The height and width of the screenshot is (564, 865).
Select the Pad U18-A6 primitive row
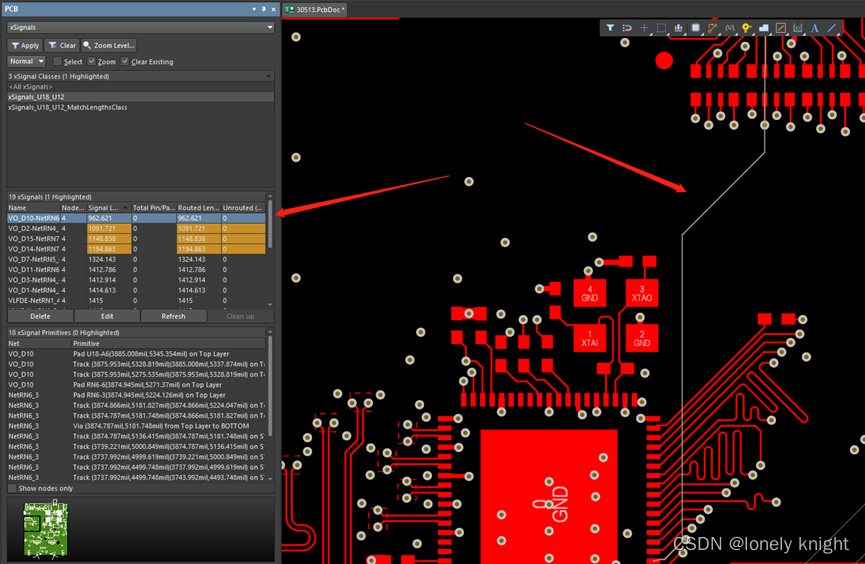[136, 354]
